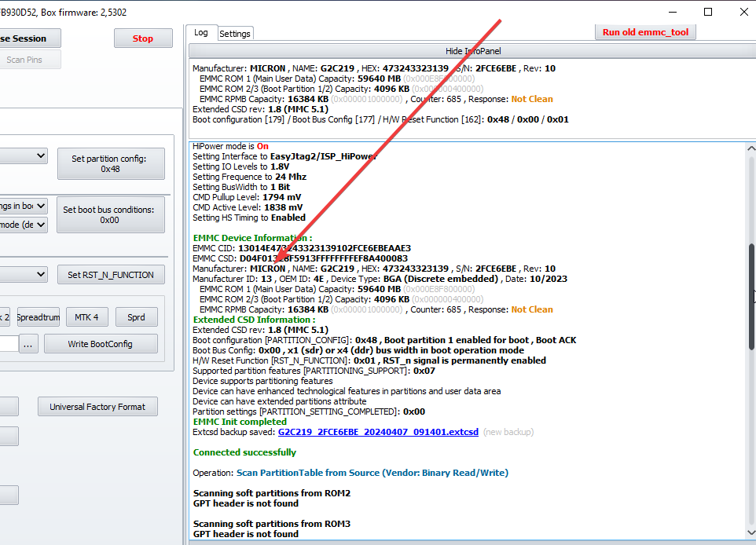Switch to the Log tab
Image resolution: width=756 pixels, height=545 pixels.
201,33
